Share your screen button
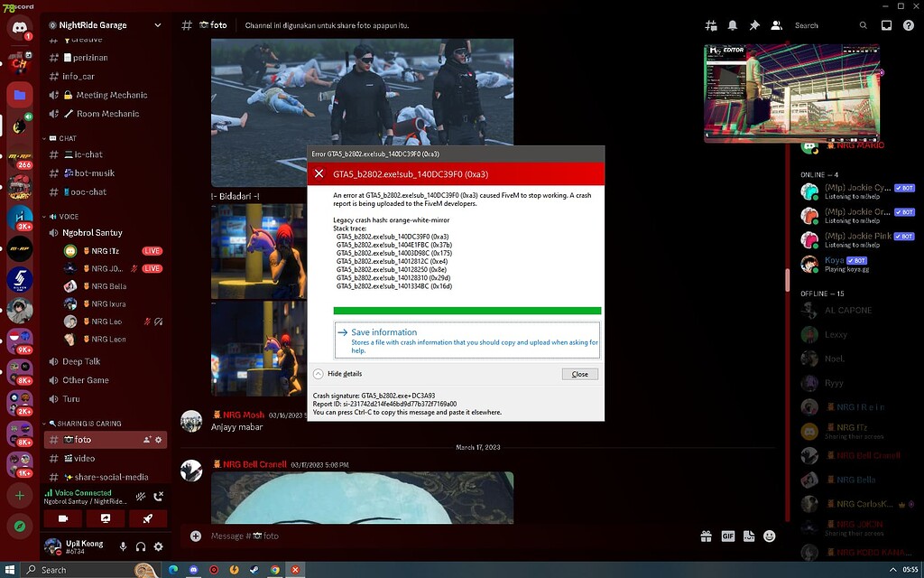The height and width of the screenshot is (578, 924). pos(106,519)
